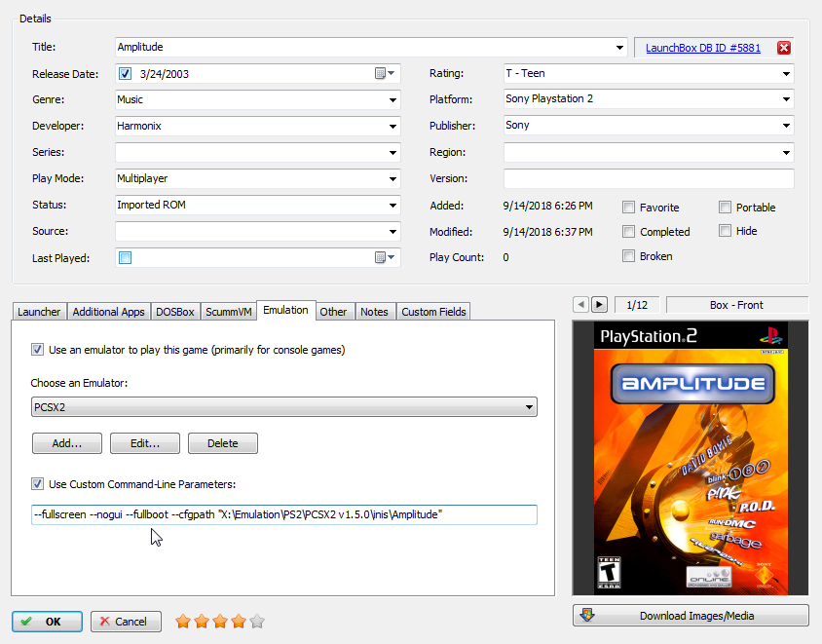The image size is (822, 644).
Task: Mark the game as Completed
Action: [628, 231]
